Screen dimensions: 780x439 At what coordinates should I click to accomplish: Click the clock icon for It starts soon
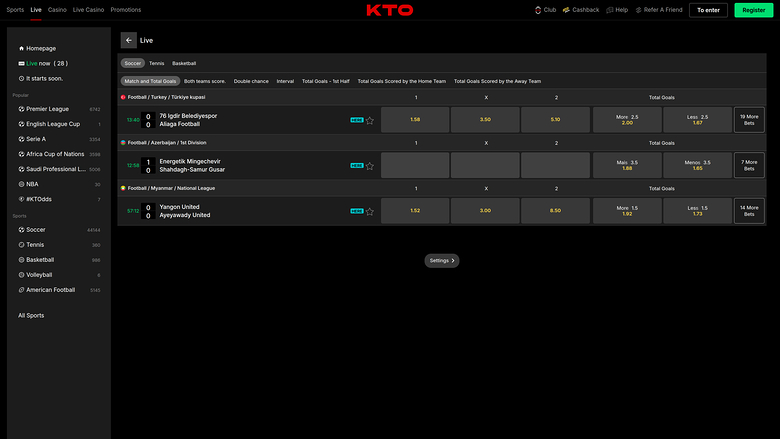[x=21, y=78]
